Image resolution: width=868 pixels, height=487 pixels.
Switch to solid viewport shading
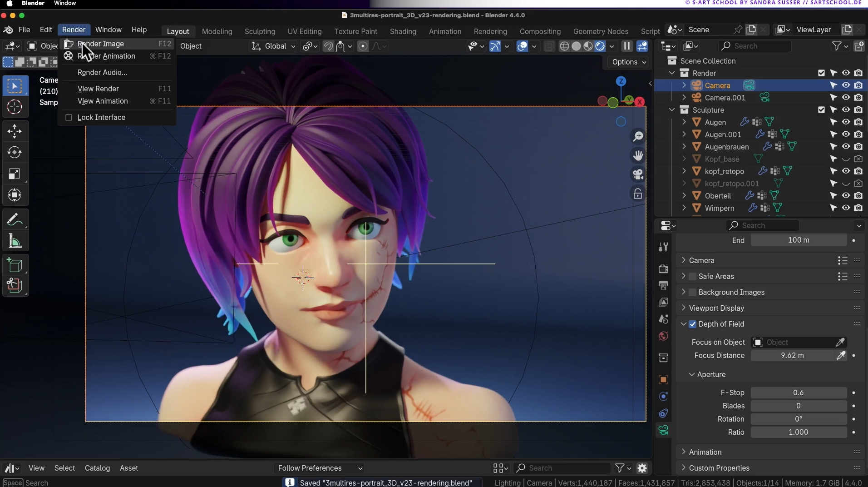click(x=576, y=46)
